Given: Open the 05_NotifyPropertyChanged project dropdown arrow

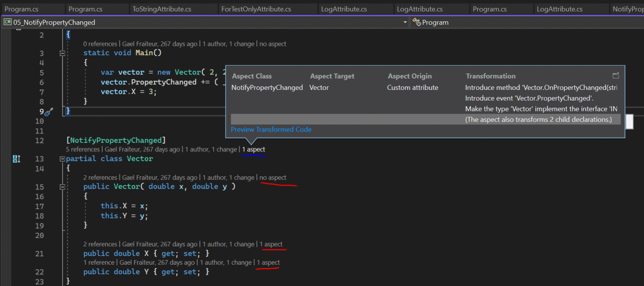Looking at the screenshot, I should (405, 22).
